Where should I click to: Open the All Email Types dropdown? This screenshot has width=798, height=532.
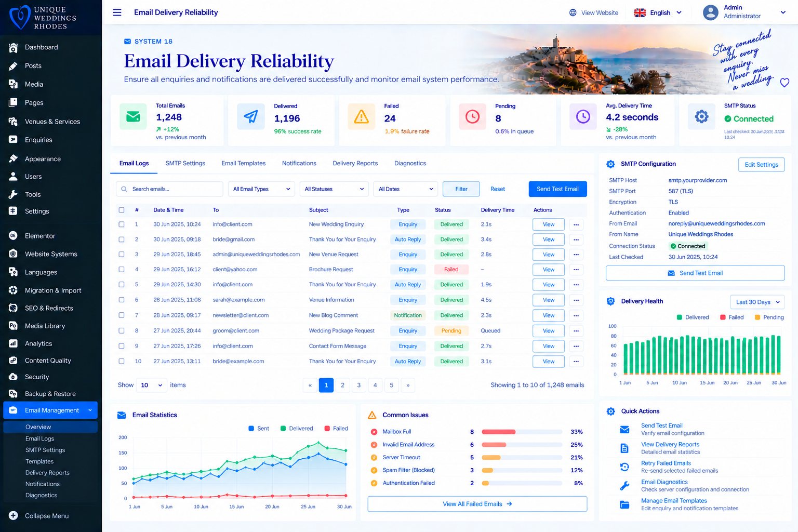[x=261, y=189]
